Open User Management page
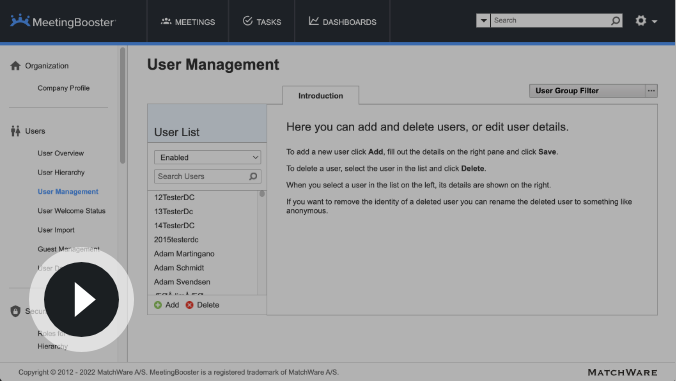 (68, 191)
